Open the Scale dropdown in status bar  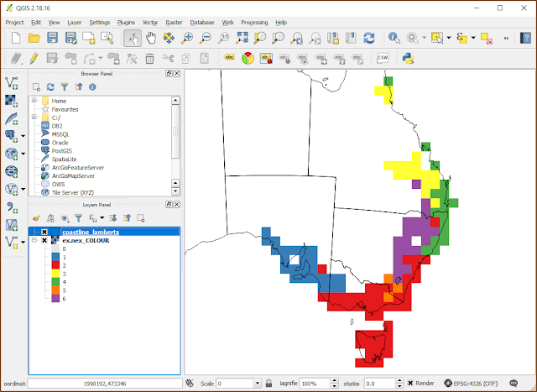pyautogui.click(x=258, y=384)
